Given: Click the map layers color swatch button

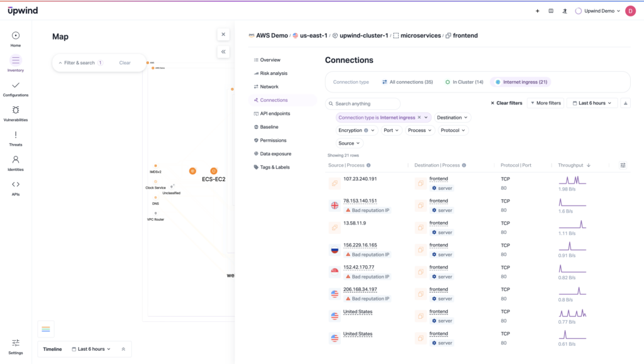Looking at the screenshot, I should [46, 329].
